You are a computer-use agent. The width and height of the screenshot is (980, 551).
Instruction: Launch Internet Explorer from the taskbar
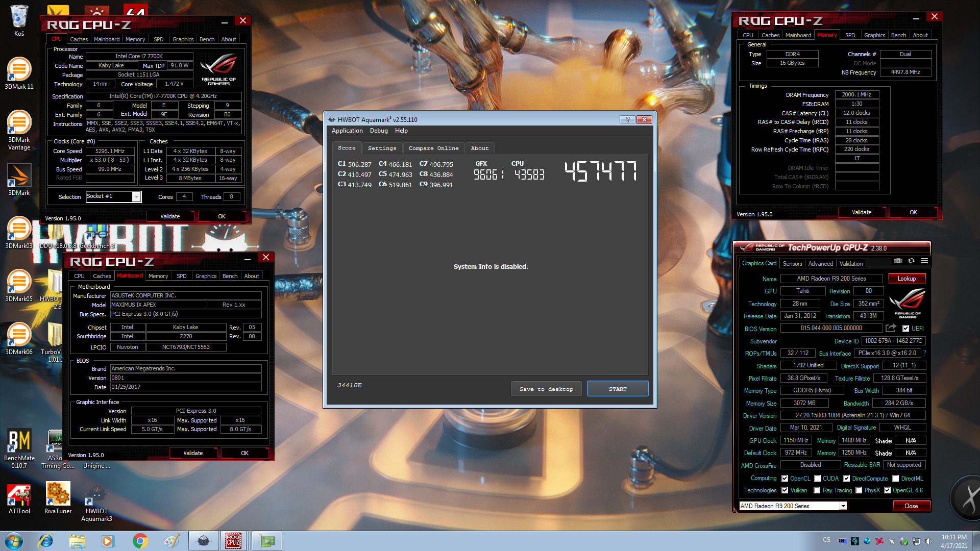pyautogui.click(x=46, y=541)
